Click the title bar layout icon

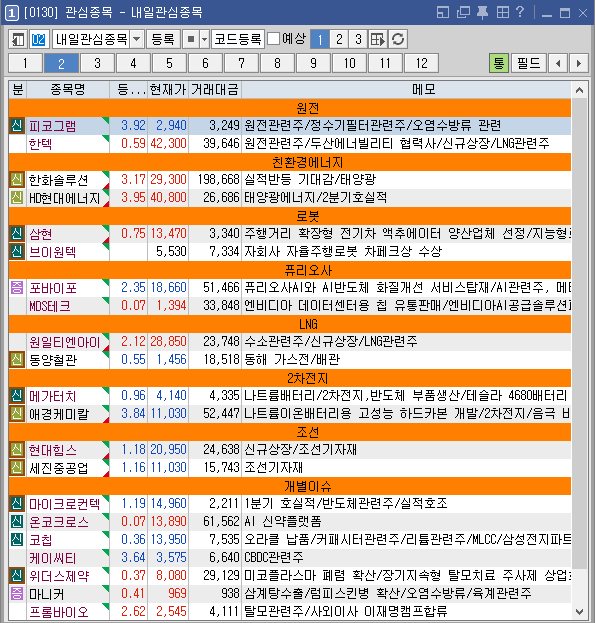point(442,12)
